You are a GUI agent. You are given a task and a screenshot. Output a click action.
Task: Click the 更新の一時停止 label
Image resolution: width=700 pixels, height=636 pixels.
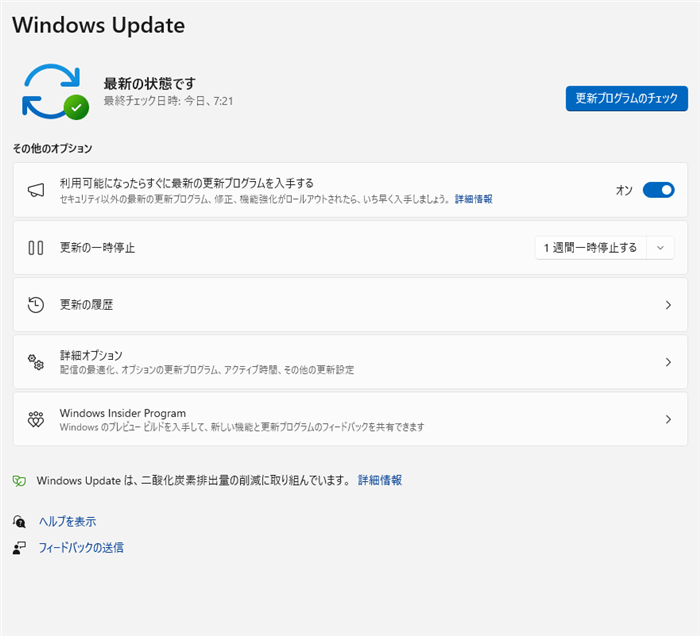pyautogui.click(x=97, y=248)
